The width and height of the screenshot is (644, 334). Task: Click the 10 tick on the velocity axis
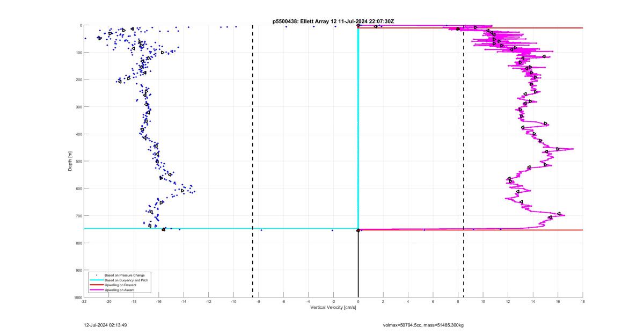tap(483, 302)
